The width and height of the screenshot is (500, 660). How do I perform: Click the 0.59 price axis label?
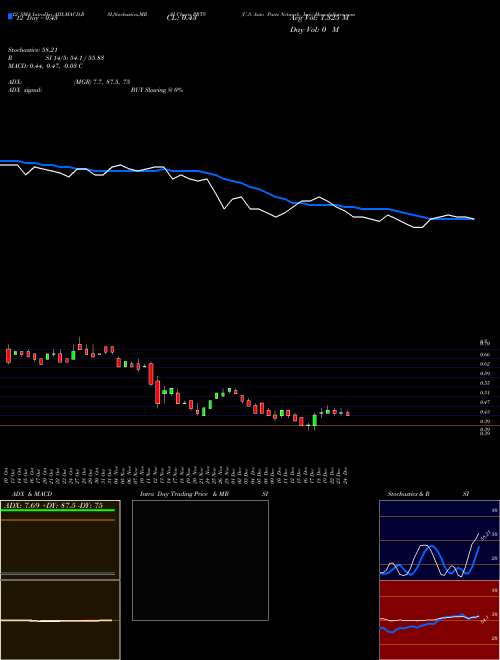(x=485, y=373)
